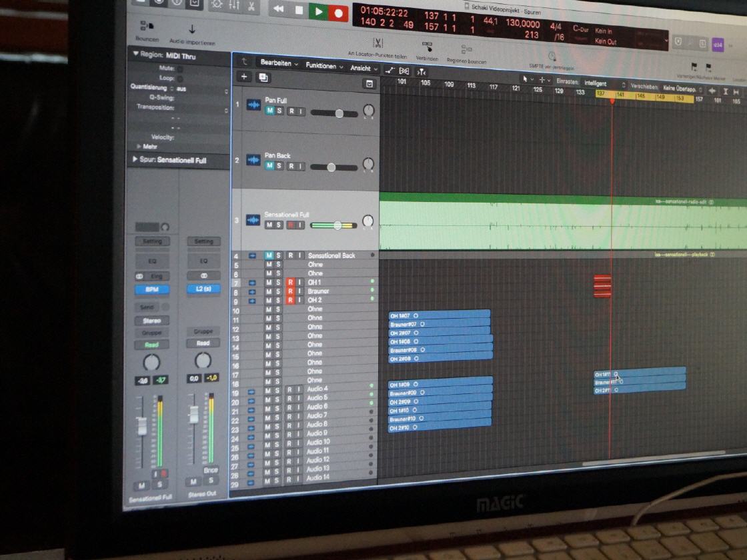
Task: Click the L2 (s) plugin slot
Action: tap(203, 289)
